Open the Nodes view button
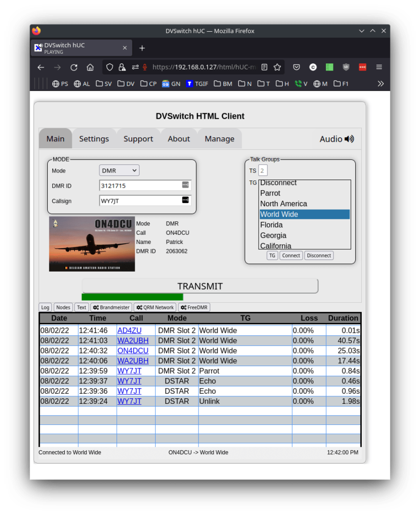 pos(63,307)
